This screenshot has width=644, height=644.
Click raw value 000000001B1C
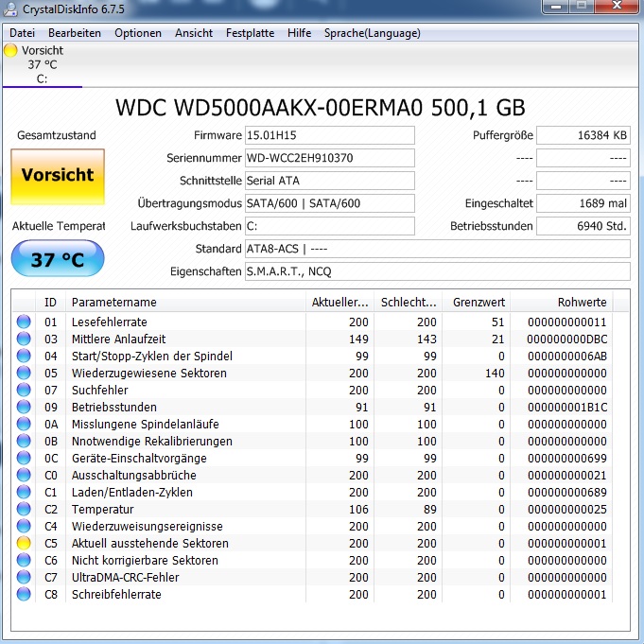tap(566, 408)
